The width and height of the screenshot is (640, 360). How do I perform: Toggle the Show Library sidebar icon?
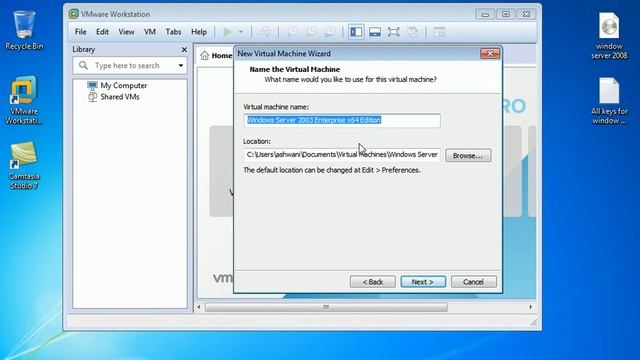pos(356,32)
